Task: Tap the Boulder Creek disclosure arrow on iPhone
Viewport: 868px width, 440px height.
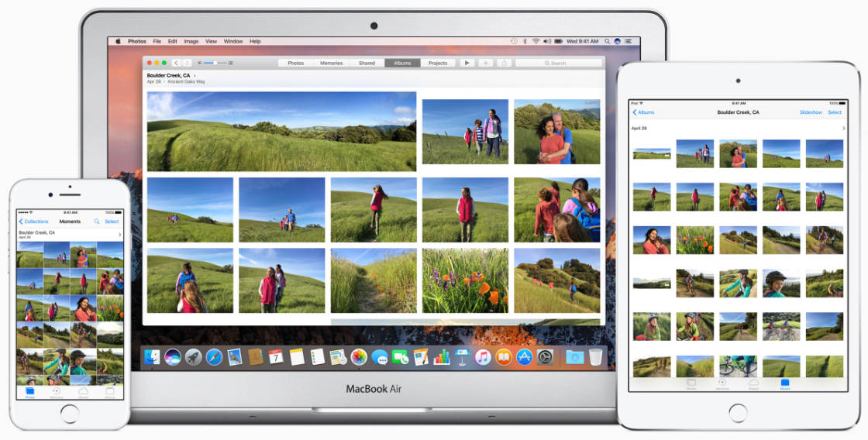Action: point(119,233)
